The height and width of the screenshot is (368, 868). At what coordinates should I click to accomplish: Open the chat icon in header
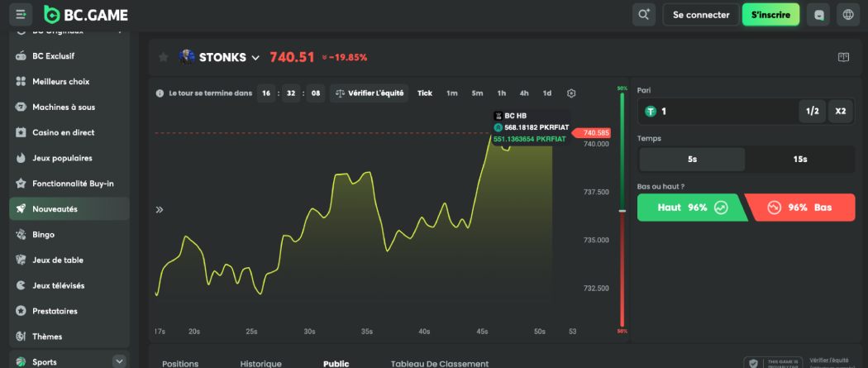click(819, 15)
